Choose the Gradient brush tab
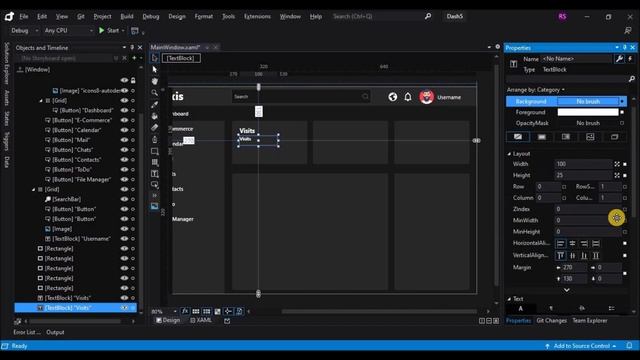The height and width of the screenshot is (360, 640). (566, 137)
